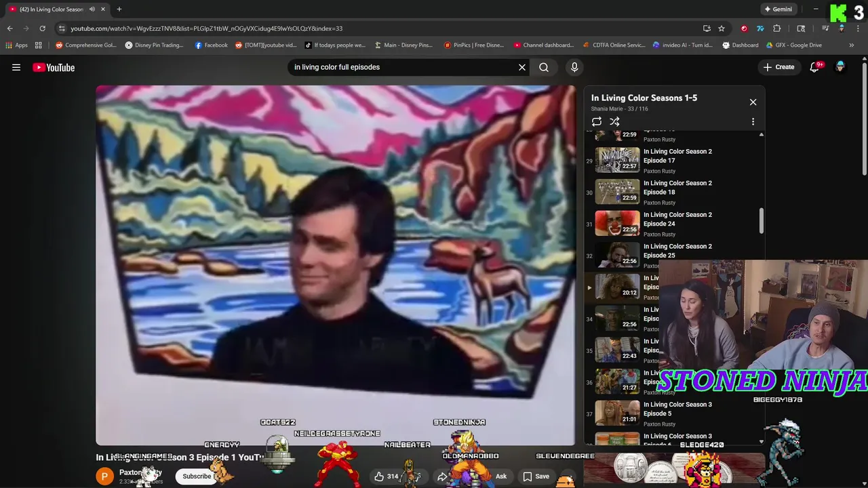
Task: Open the Paxton Rusty channel avatar
Action: tap(104, 476)
